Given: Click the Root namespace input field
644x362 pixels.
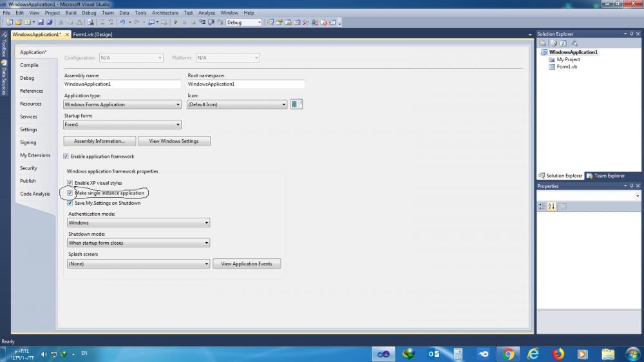Looking at the screenshot, I should click(245, 84).
